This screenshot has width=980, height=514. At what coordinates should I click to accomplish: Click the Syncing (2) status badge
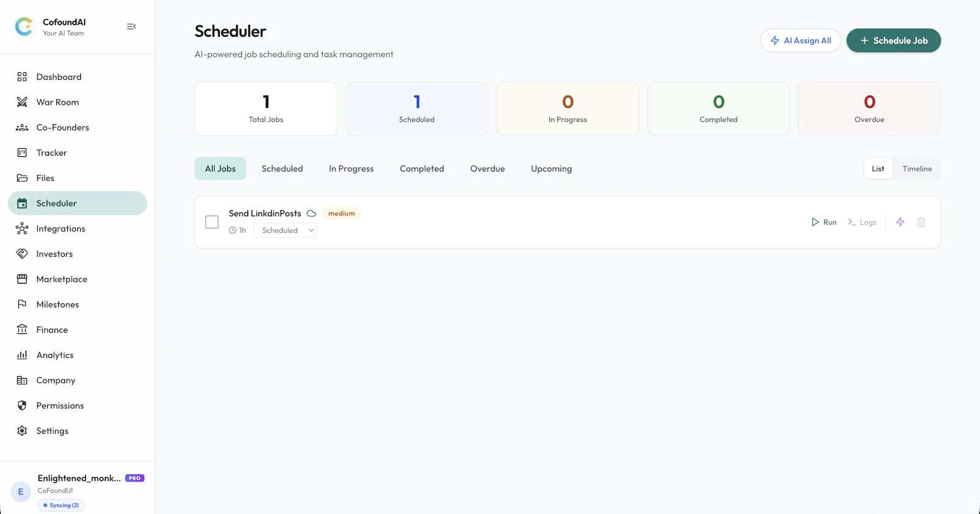(x=61, y=505)
